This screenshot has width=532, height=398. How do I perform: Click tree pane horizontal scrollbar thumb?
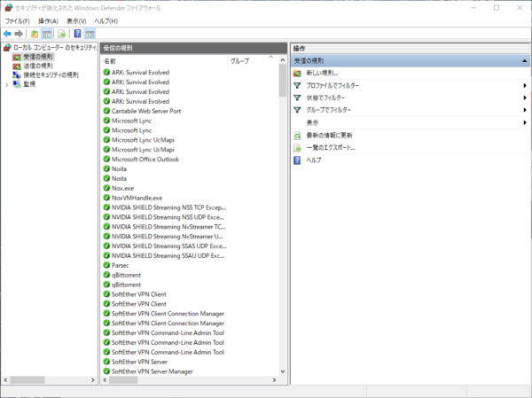[x=27, y=380]
